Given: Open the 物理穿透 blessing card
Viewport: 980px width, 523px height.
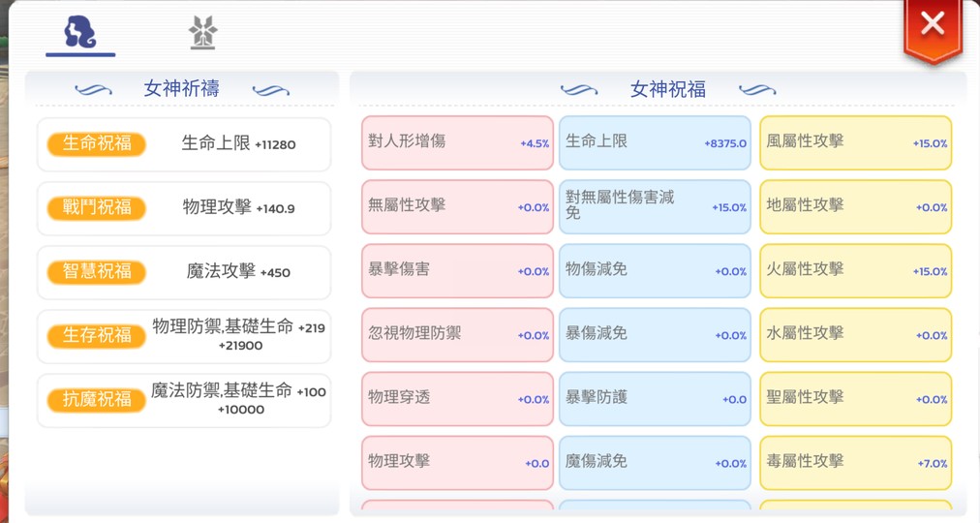Looking at the screenshot, I should [x=457, y=399].
